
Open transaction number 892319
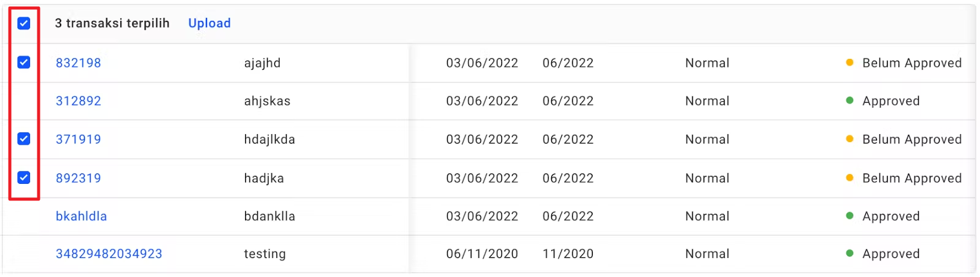coord(78,178)
